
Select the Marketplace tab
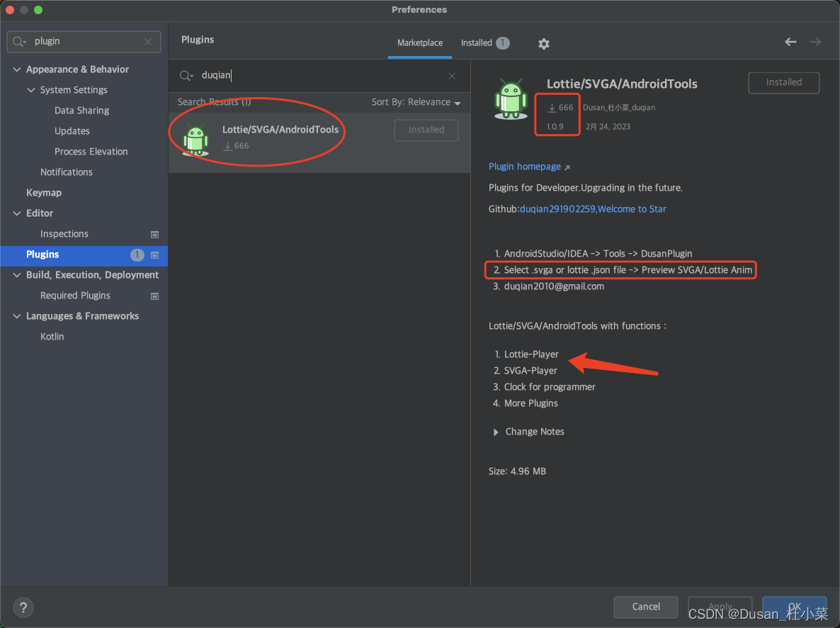coord(419,43)
